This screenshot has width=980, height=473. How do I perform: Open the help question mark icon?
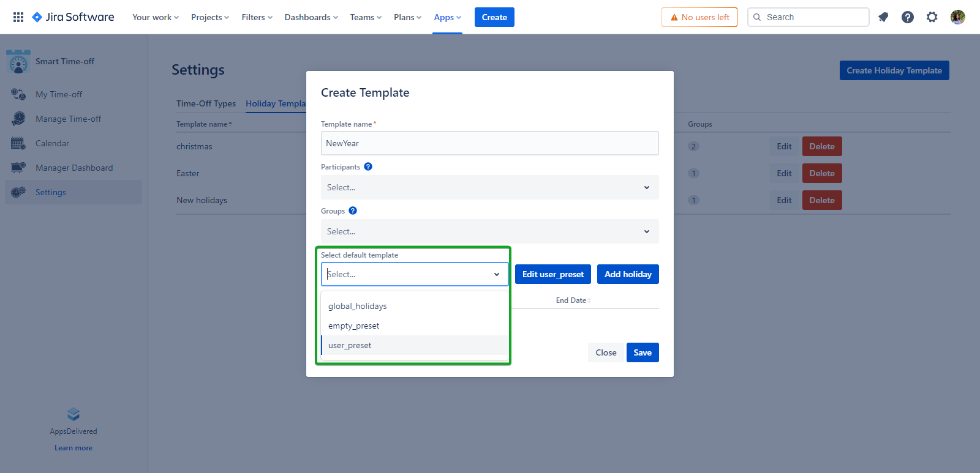(x=907, y=17)
